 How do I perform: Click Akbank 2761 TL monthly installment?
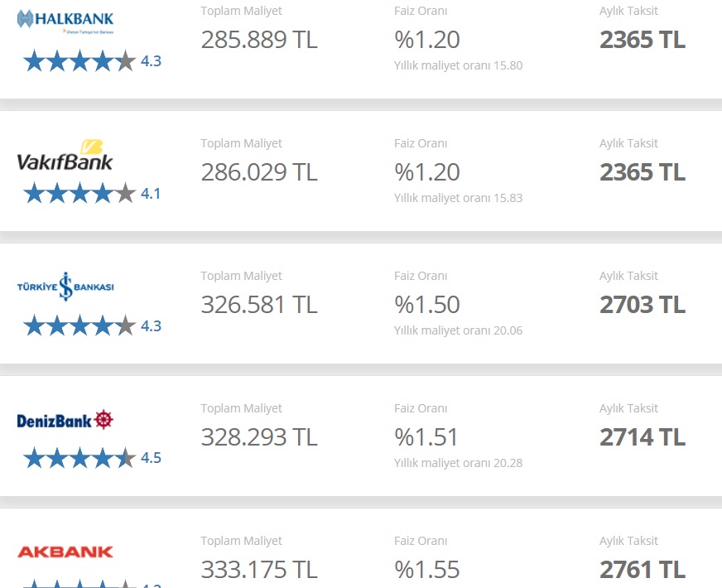tap(643, 569)
